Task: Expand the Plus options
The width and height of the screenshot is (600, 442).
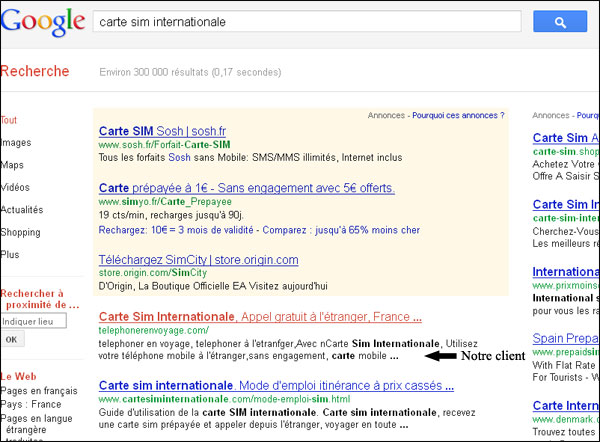Action: coord(10,254)
